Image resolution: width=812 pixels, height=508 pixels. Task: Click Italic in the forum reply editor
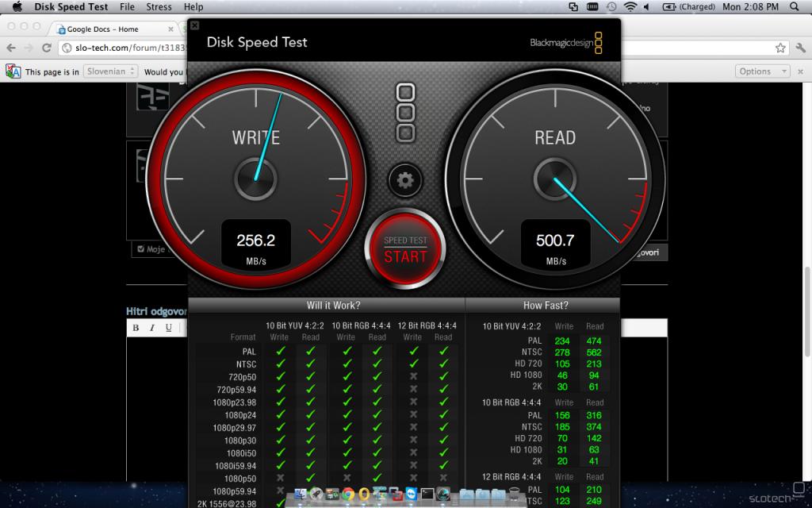(152, 328)
